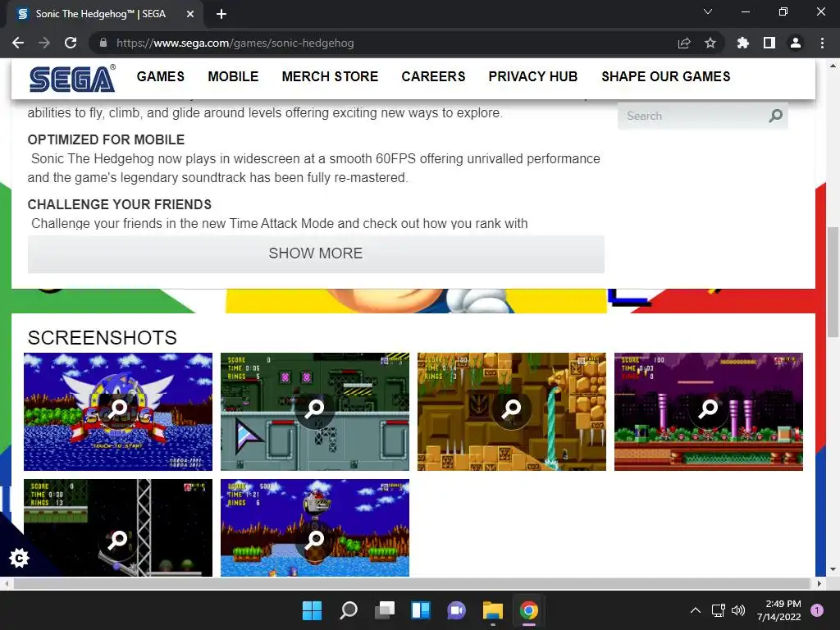
Task: Open the purple night city screenshot
Action: tap(708, 412)
